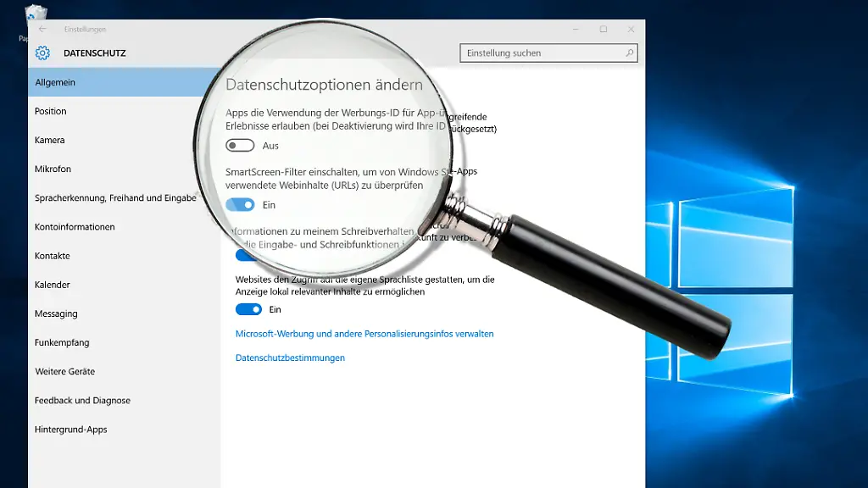Switch to the Position category

(51, 111)
